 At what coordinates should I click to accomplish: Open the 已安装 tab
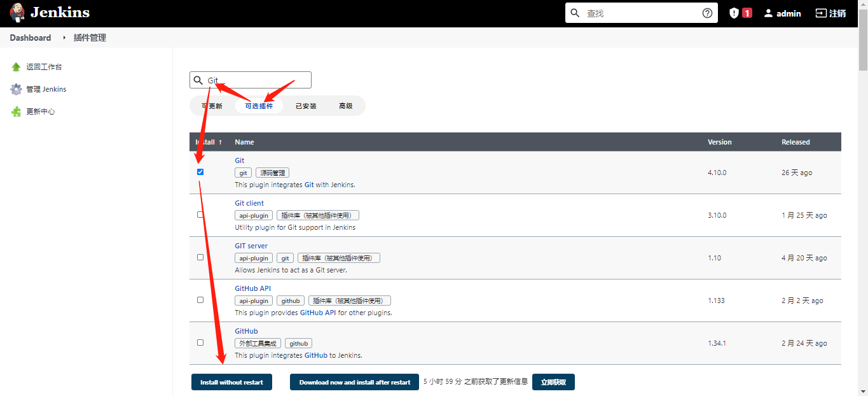tap(306, 106)
